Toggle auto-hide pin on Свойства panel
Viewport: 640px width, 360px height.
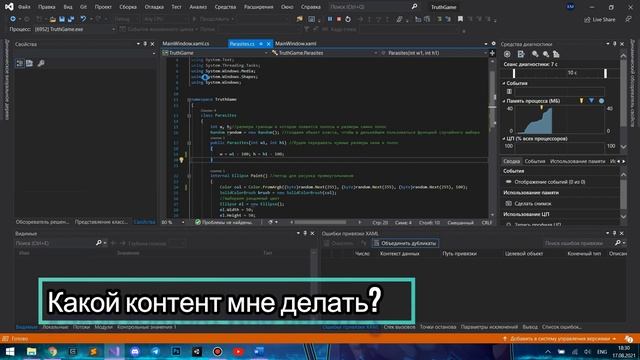tap(145, 44)
